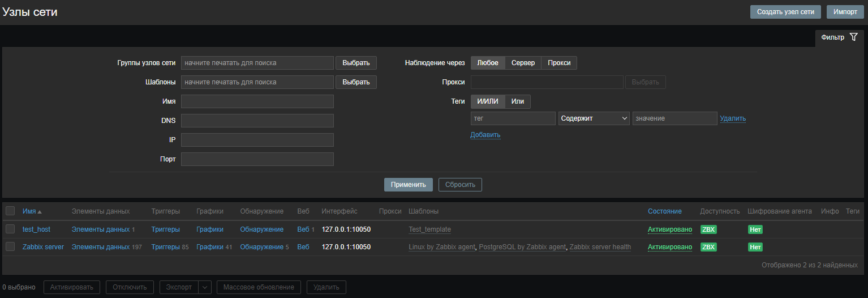Screen dimensions: 868x298
Task: Toggle the select-all hosts checkbox
Action: coord(10,211)
